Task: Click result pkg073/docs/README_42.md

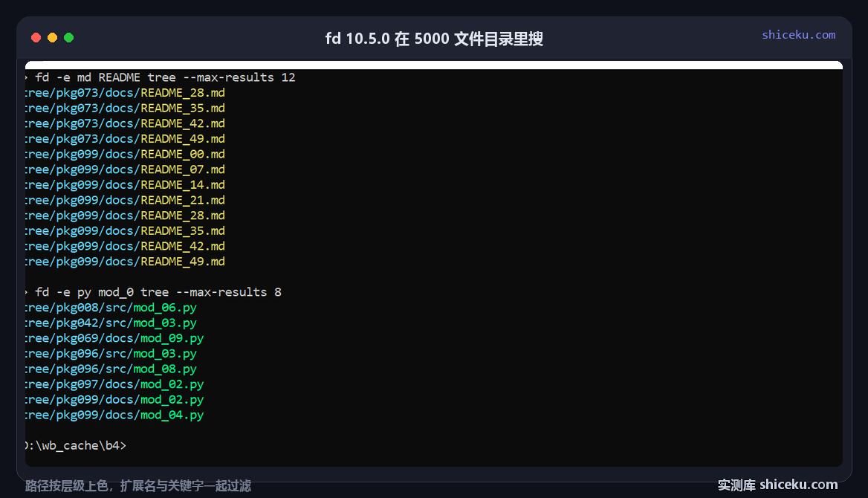Action: [x=125, y=123]
